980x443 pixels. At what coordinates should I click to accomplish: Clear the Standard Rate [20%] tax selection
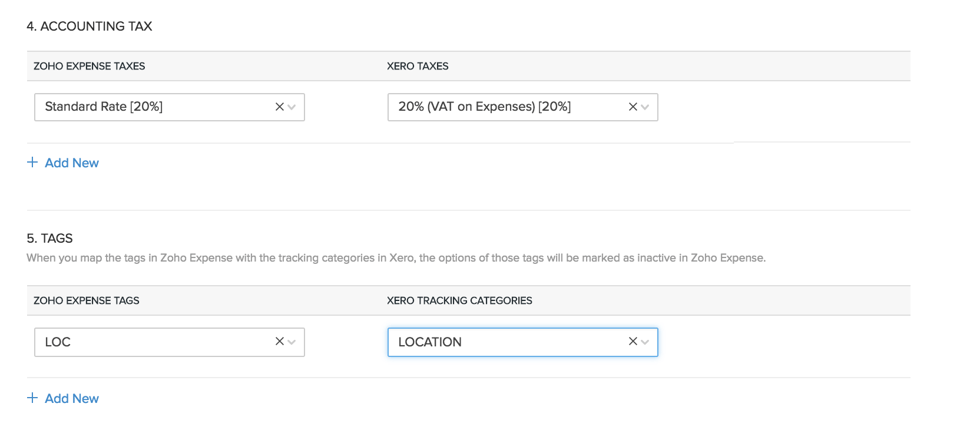pyautogui.click(x=279, y=107)
